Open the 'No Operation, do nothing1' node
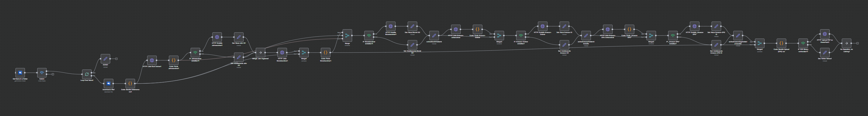Screen dimensions: 868x116 [847, 43]
